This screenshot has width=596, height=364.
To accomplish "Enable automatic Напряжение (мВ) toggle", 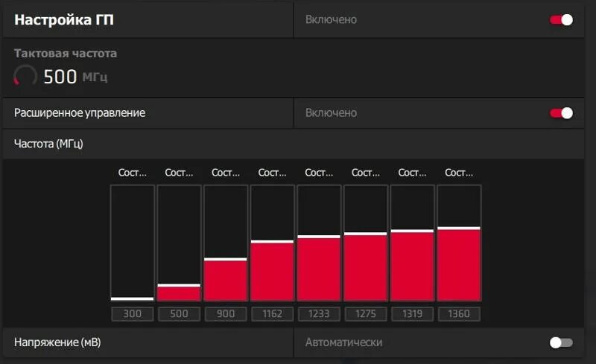I will pos(561,342).
